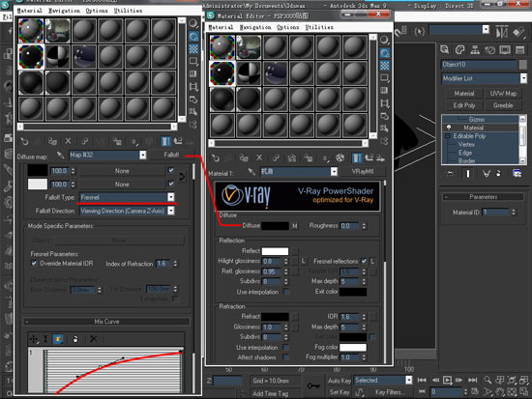The image size is (532, 399).
Task: Open the Utilities command panel tab
Action: click(x=519, y=50)
